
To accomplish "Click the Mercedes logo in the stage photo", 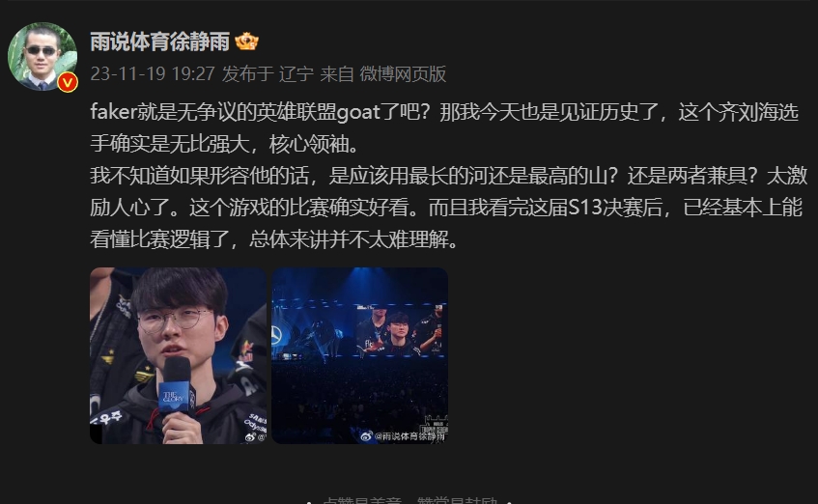I will [x=276, y=334].
